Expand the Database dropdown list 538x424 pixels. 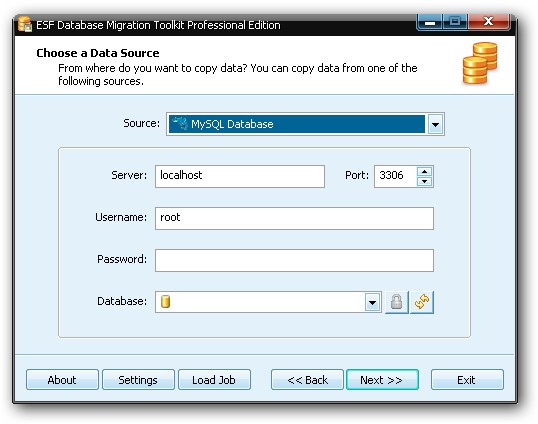click(x=372, y=303)
